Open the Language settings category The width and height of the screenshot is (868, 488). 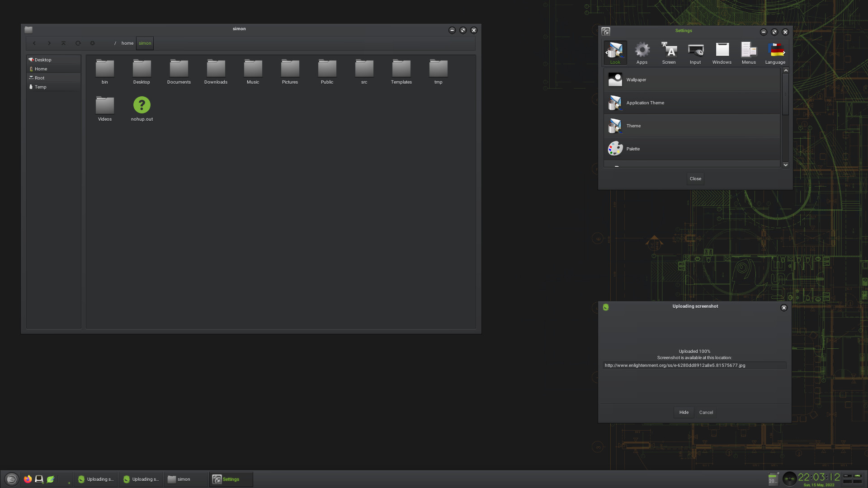(x=774, y=52)
